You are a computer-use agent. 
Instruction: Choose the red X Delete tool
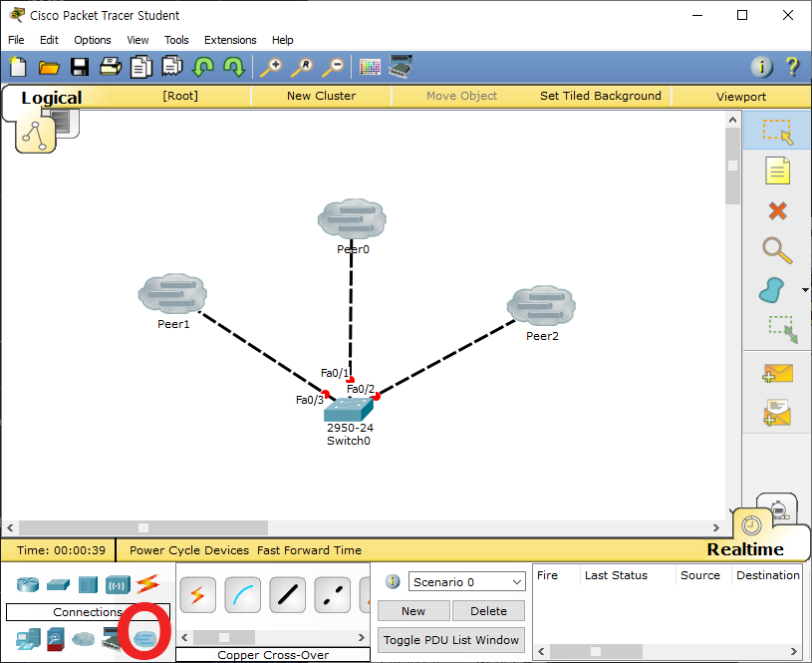777,211
